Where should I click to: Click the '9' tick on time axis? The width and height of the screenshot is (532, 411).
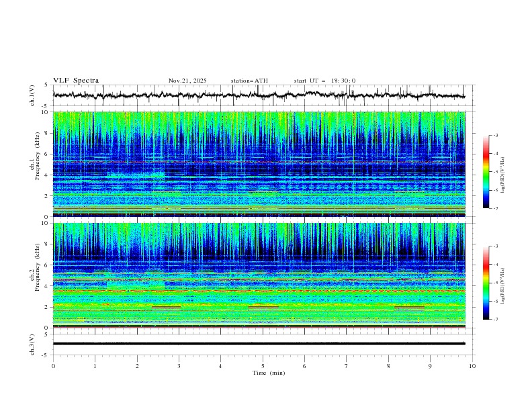[430, 366]
